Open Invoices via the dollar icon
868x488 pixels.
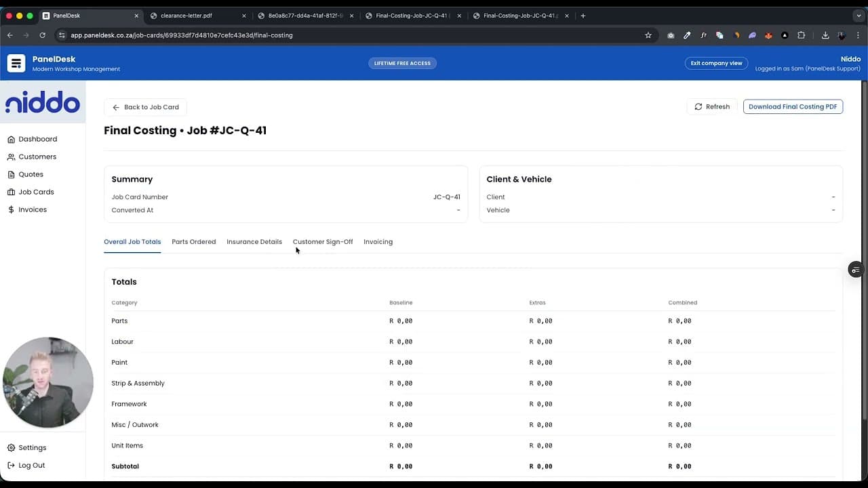(11, 209)
